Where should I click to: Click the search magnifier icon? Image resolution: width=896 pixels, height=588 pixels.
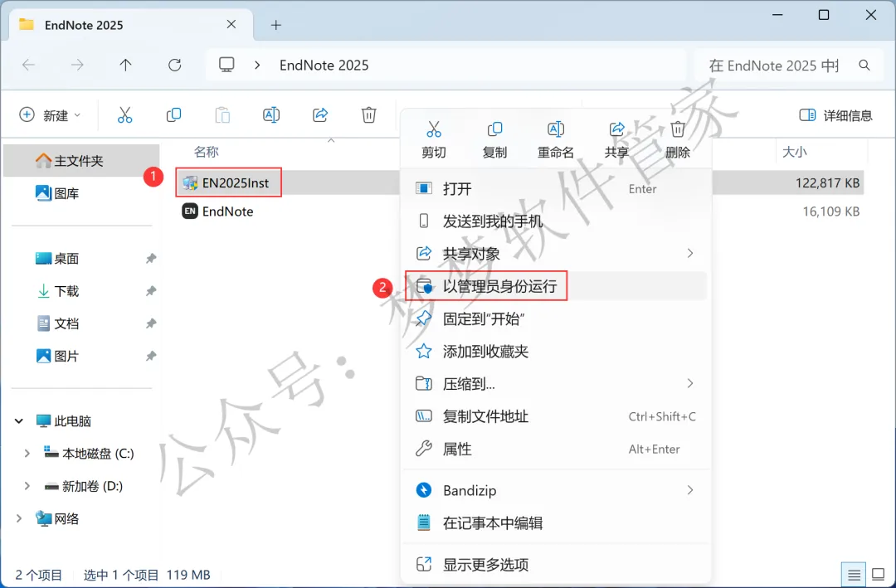click(864, 66)
